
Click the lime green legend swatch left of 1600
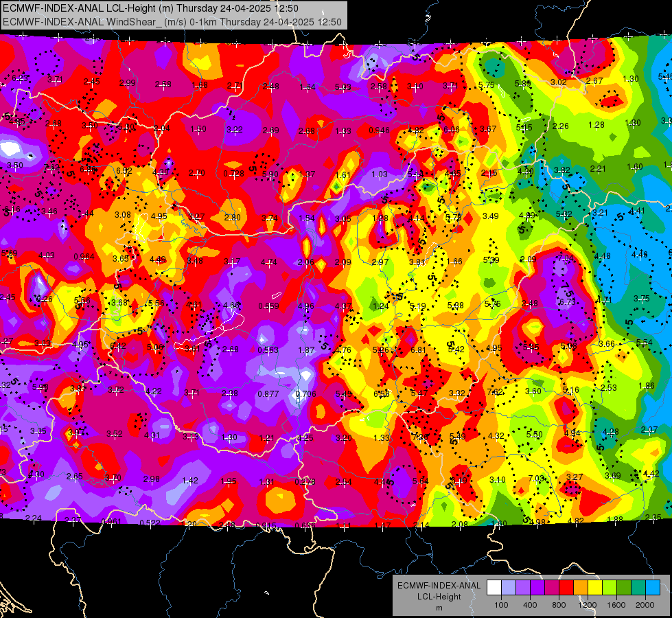click(610, 588)
